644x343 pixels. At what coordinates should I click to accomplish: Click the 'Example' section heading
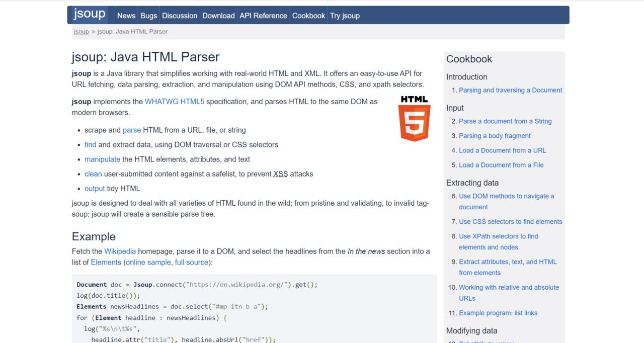94,236
